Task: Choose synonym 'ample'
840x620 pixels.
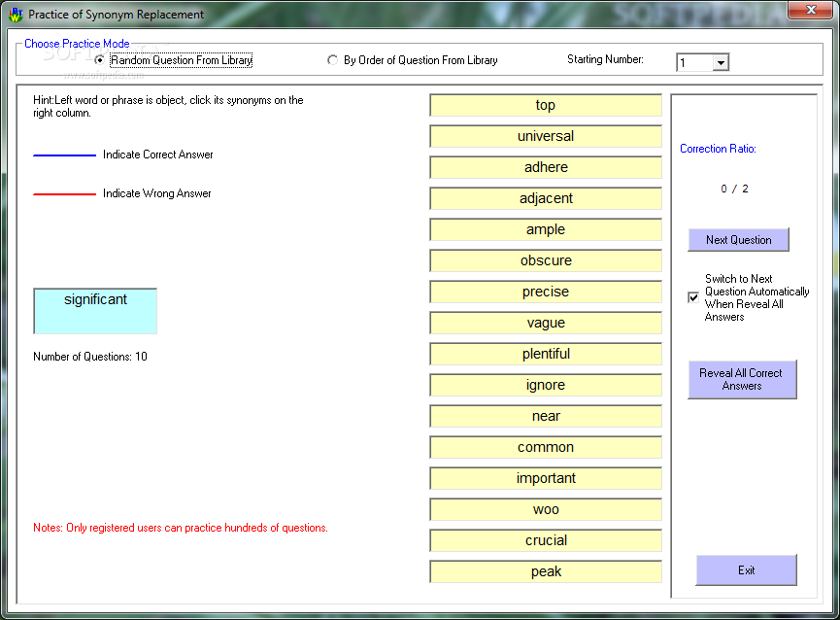Action: [546, 230]
